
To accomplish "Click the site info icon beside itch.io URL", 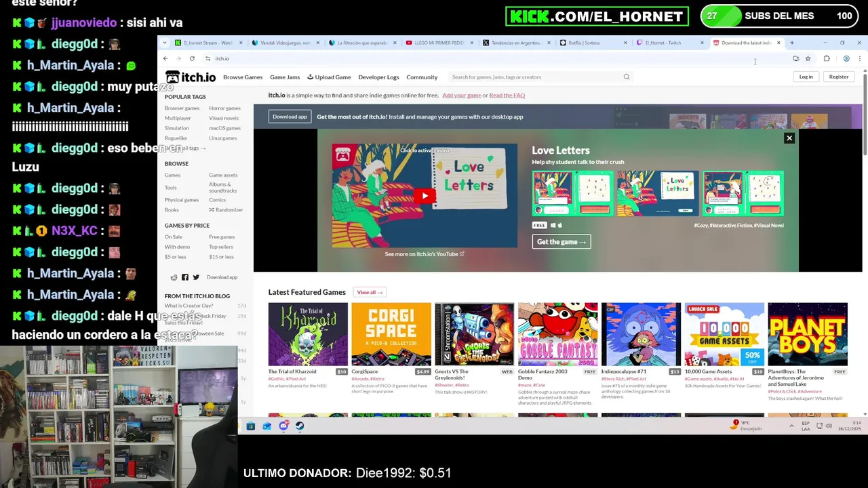I will [208, 59].
